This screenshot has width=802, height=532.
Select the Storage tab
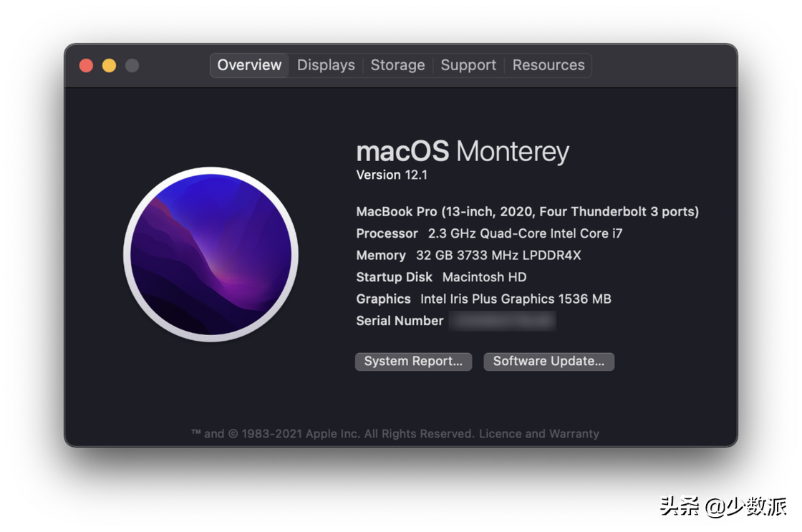click(397, 65)
